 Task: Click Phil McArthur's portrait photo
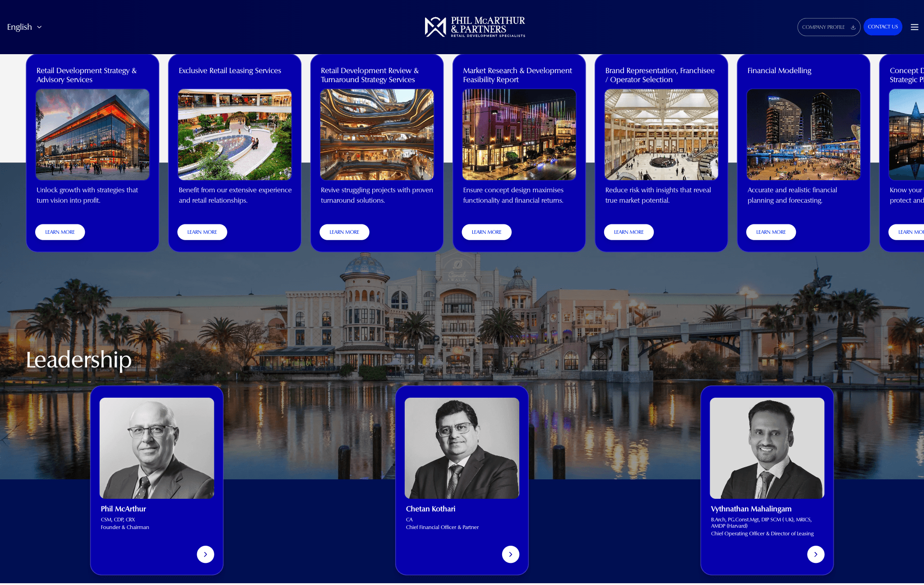coord(157,448)
